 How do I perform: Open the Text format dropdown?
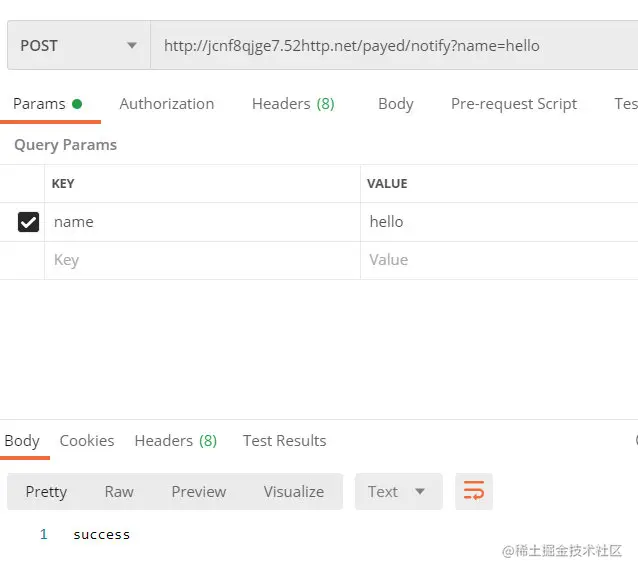[x=398, y=491]
